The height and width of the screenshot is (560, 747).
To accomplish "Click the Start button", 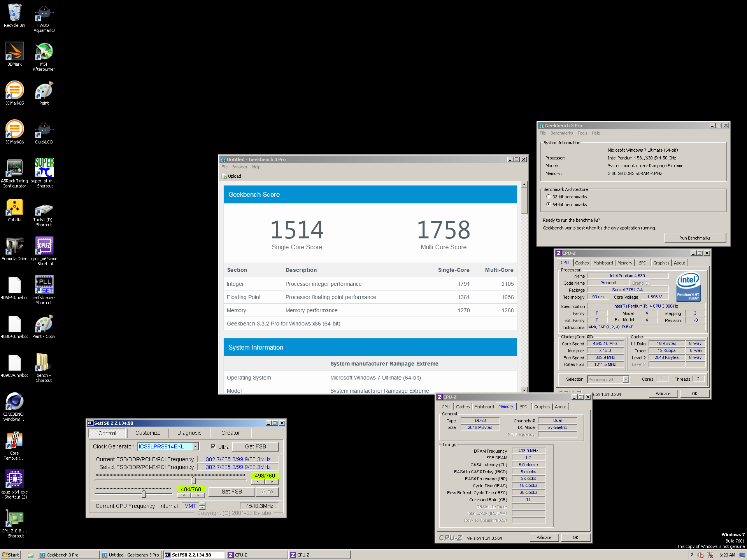I will (x=11, y=555).
